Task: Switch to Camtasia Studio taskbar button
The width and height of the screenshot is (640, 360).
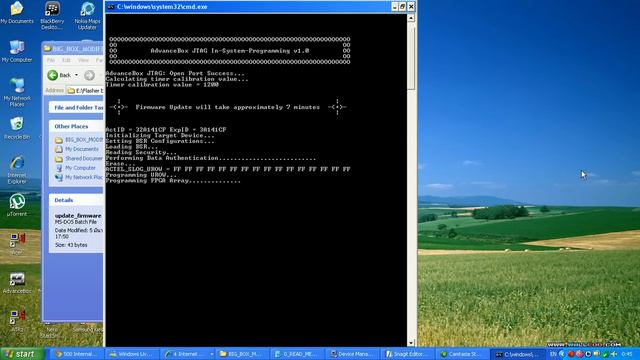Action: click(x=461, y=354)
